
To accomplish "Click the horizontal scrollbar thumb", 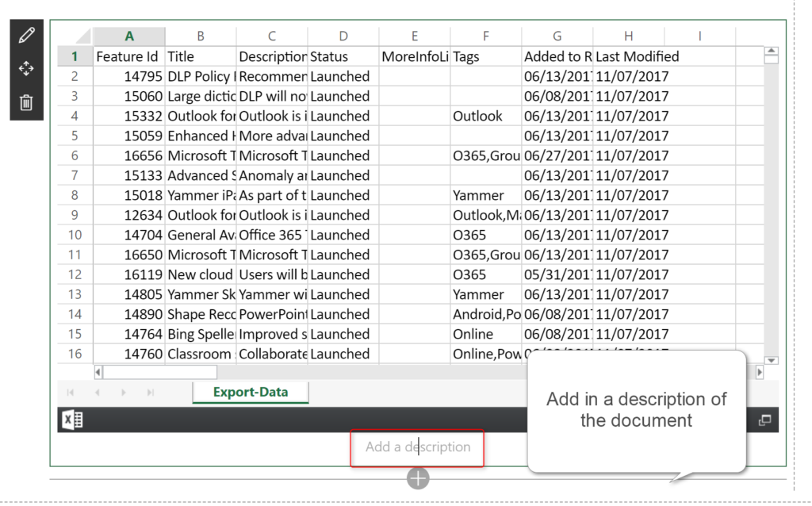I will (160, 372).
